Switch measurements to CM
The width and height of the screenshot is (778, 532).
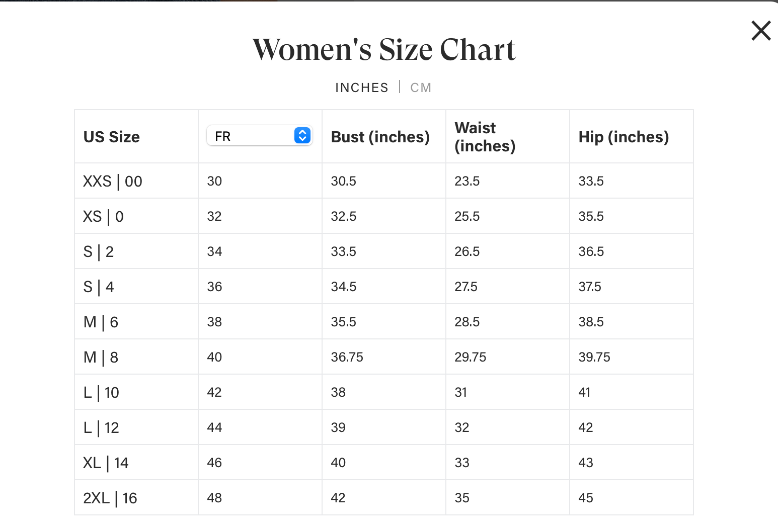coord(421,87)
